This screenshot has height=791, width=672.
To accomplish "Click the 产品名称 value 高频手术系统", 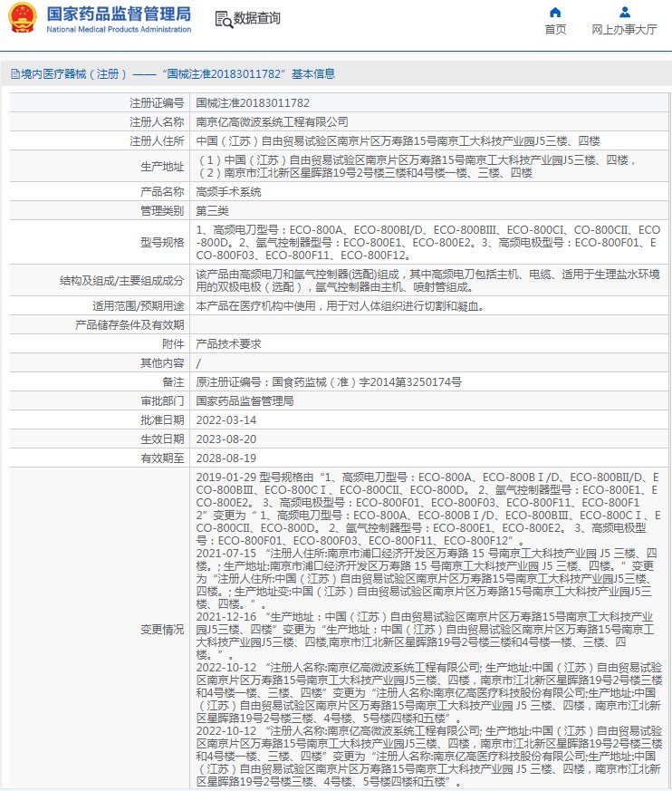I will coord(228,192).
